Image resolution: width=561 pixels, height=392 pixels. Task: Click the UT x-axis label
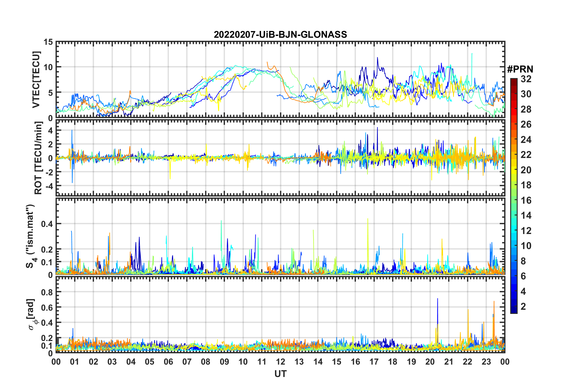coord(280,374)
